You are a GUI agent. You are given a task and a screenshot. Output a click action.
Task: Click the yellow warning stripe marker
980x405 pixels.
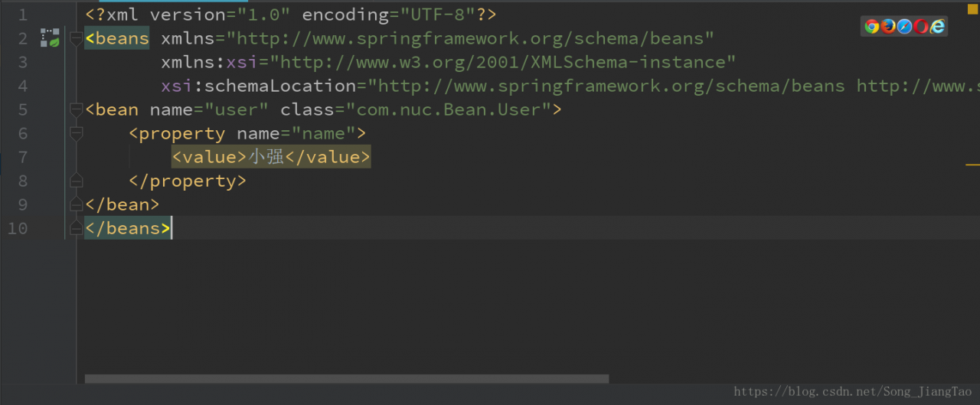pyautogui.click(x=972, y=164)
